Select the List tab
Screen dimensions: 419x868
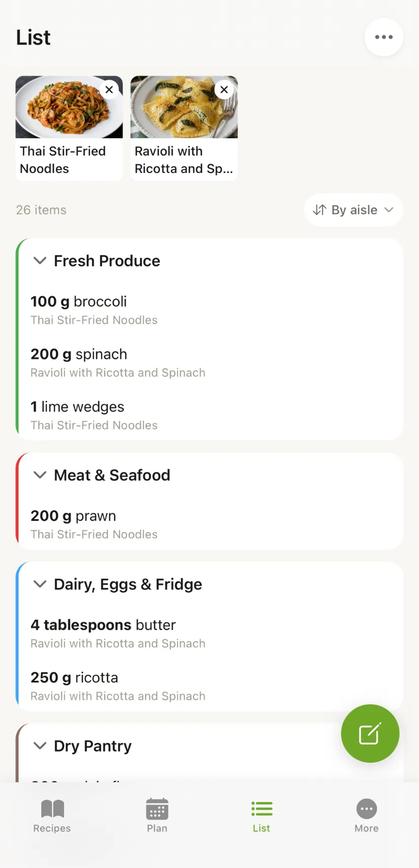262,815
